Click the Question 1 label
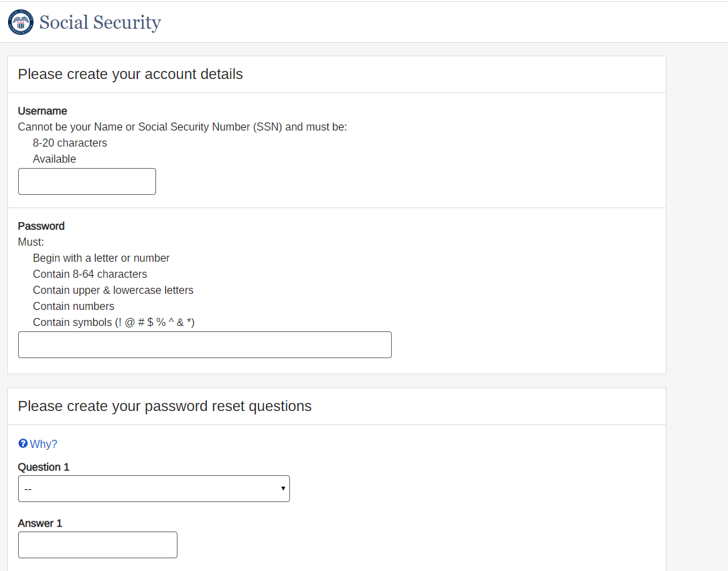Screen dimensions: 728x571 click(44, 467)
